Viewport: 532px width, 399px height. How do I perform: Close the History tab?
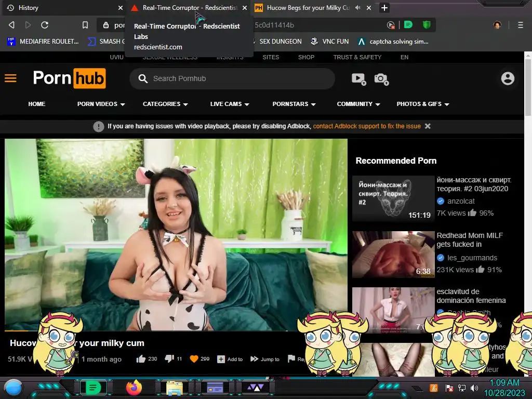pos(121,8)
